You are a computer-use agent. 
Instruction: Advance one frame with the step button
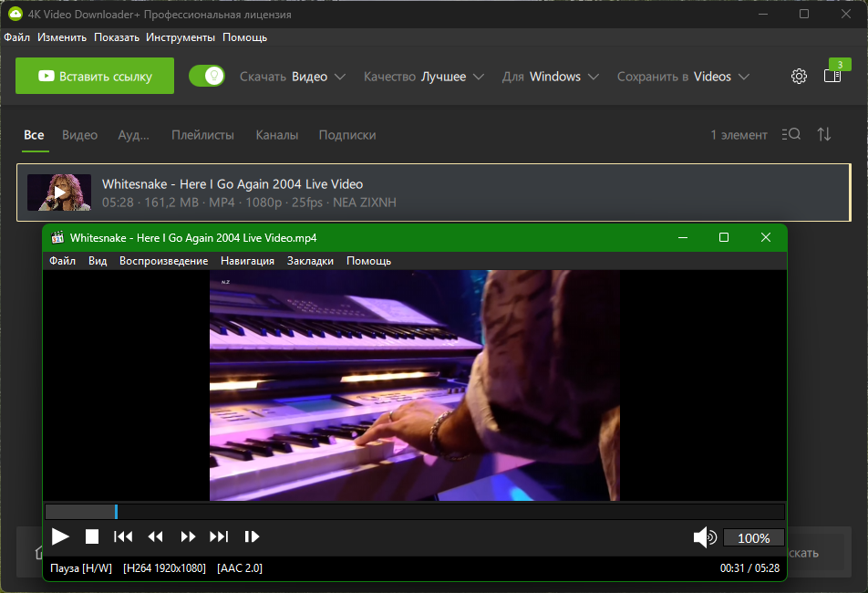click(x=252, y=536)
